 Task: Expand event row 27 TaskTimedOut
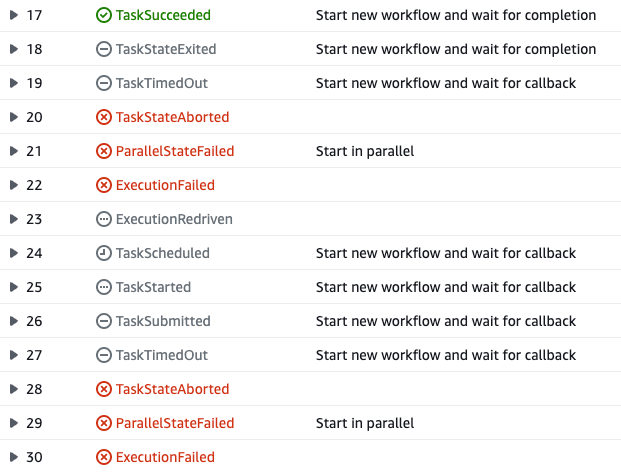click(x=14, y=355)
